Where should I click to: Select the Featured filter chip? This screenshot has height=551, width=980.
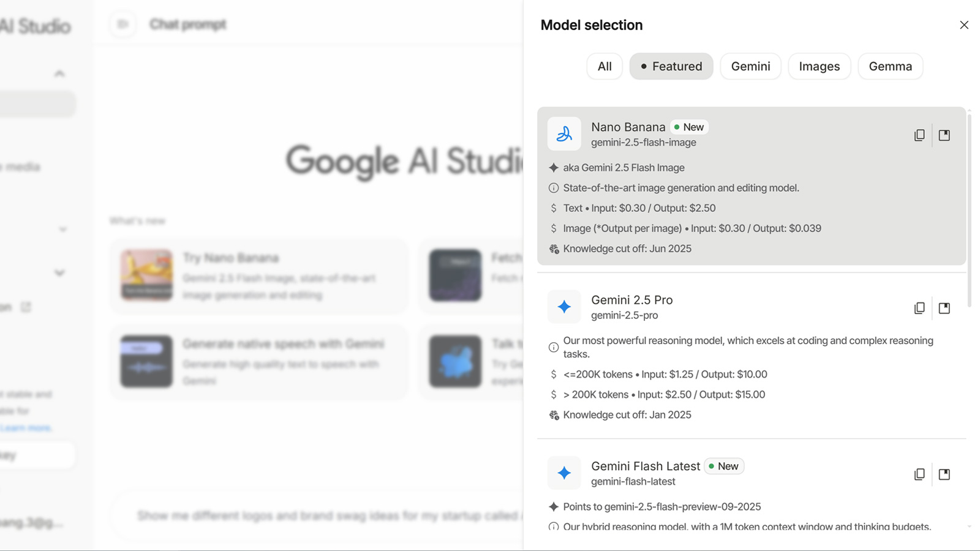(671, 66)
